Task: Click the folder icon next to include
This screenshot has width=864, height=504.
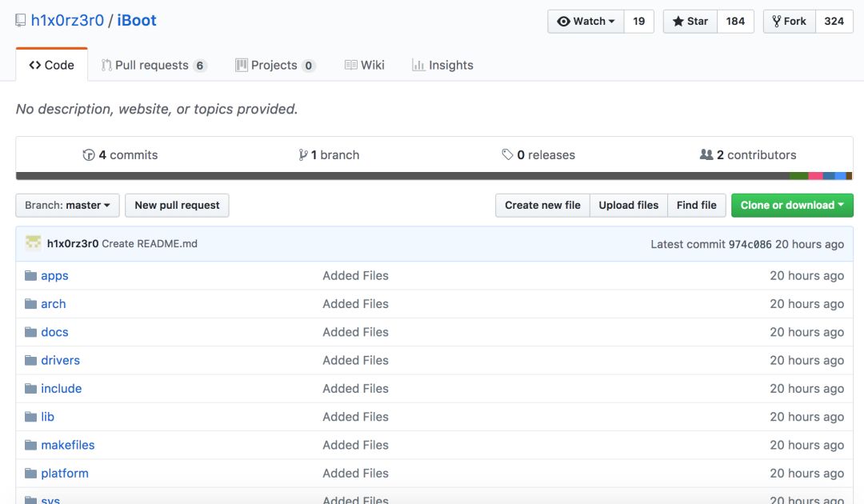Action: (x=31, y=388)
